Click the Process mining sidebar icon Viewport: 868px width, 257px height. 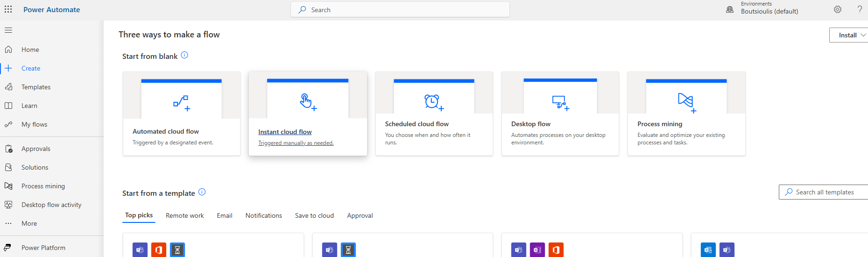click(8, 186)
